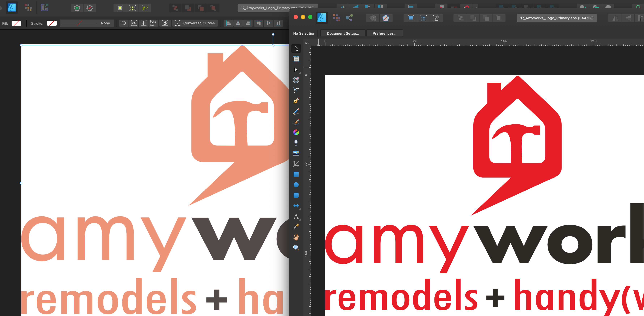Toggle third snapping option in front window toolbar

click(x=436, y=18)
